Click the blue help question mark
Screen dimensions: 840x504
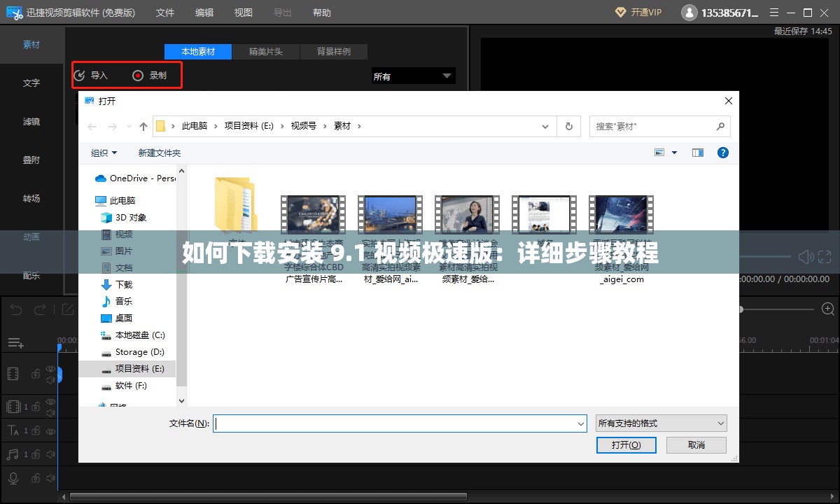click(x=723, y=153)
